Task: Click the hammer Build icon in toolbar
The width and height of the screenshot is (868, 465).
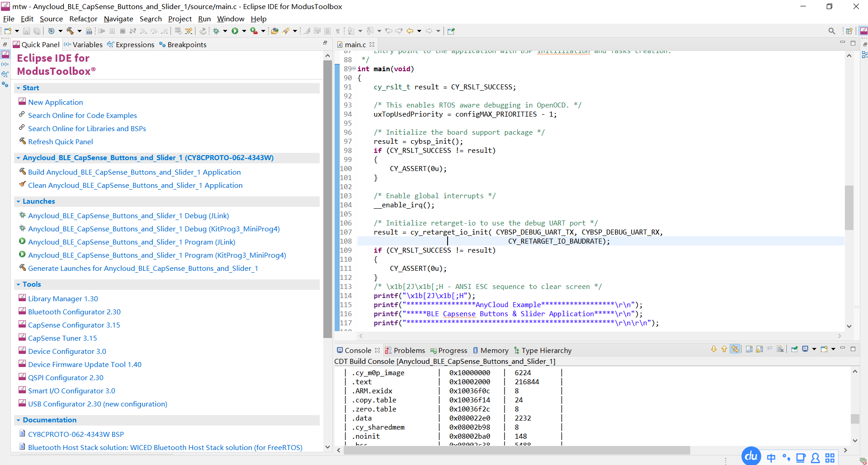Action: point(70,31)
